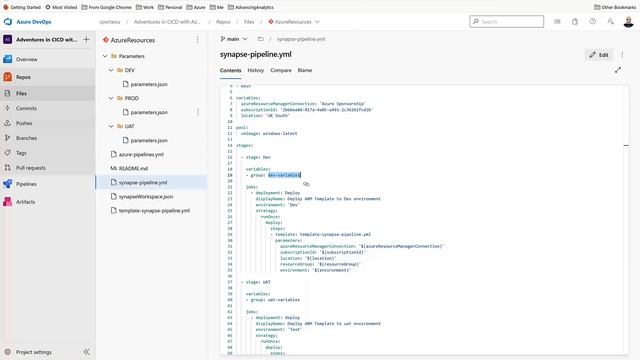This screenshot has height=360, width=640.
Task: Open the AdvancingAnalytics bookmarks folder
Action: tap(251, 7)
